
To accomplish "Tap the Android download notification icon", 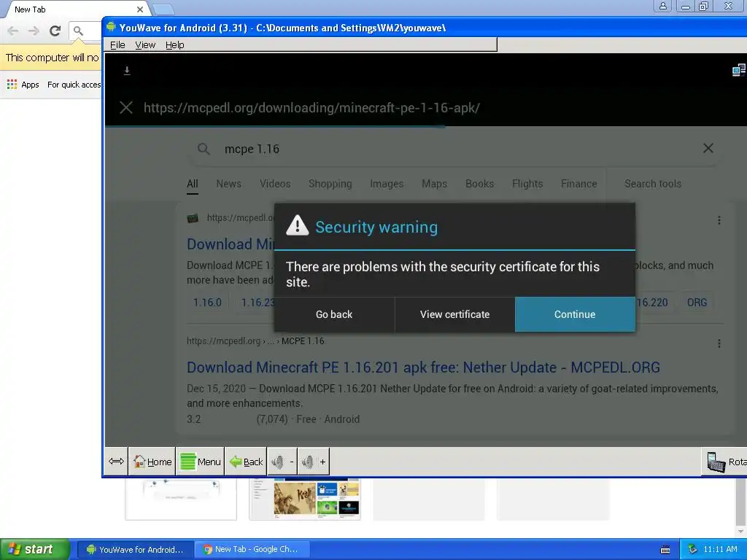I will click(127, 71).
